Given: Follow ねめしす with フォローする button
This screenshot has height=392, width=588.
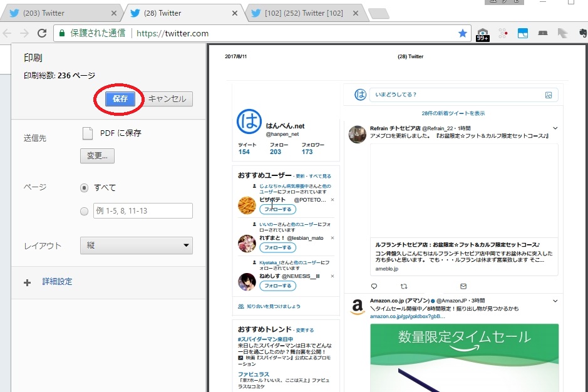Looking at the screenshot, I should click(x=277, y=286).
